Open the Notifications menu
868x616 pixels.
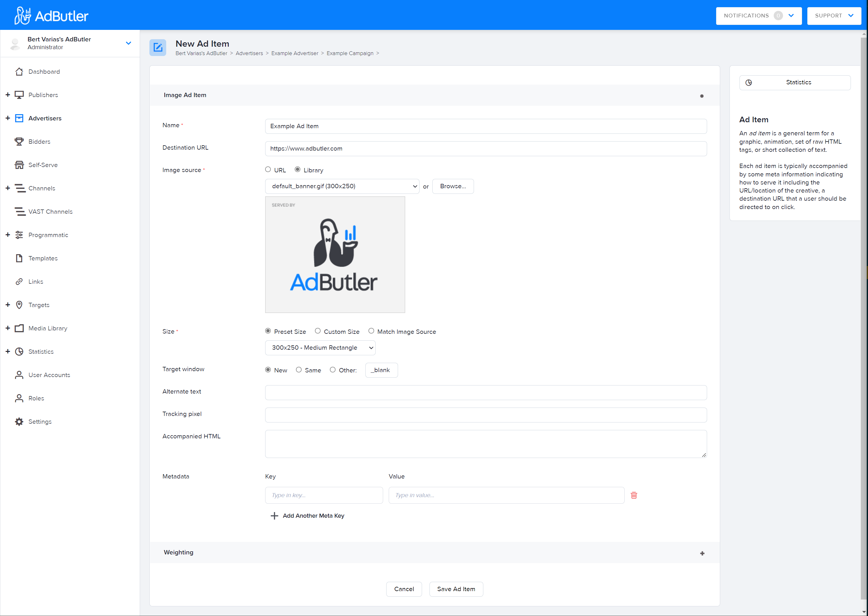coord(759,16)
